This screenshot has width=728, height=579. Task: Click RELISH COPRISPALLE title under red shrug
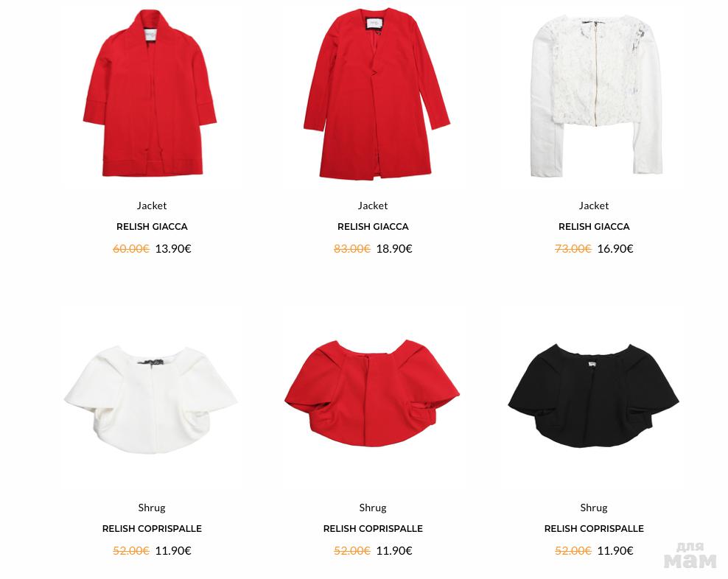(x=373, y=528)
